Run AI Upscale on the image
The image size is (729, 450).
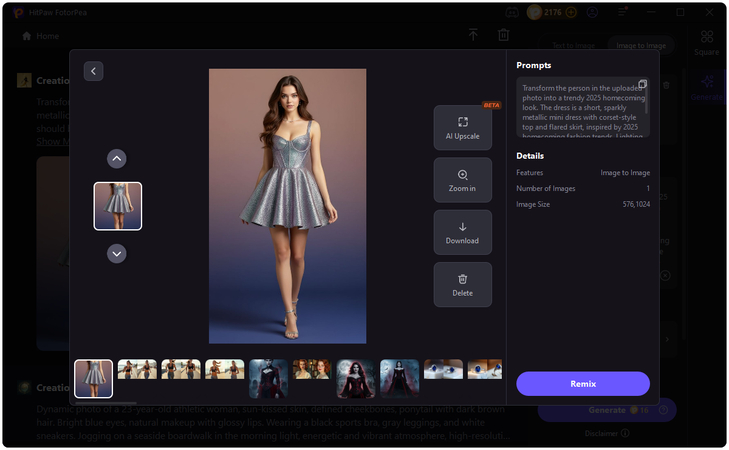[462, 128]
